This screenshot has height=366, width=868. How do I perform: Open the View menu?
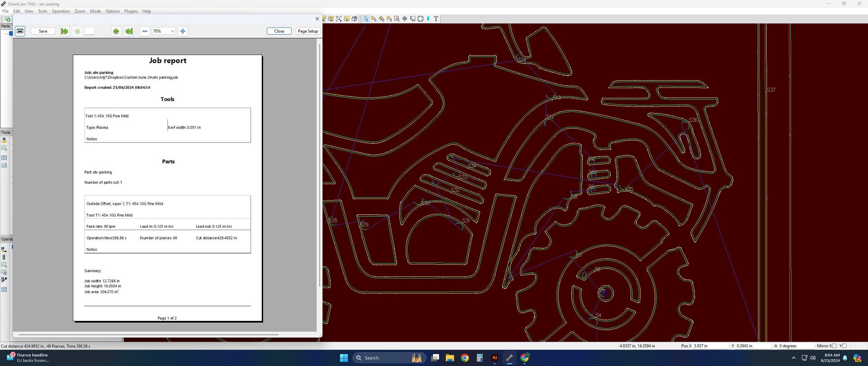tap(29, 11)
